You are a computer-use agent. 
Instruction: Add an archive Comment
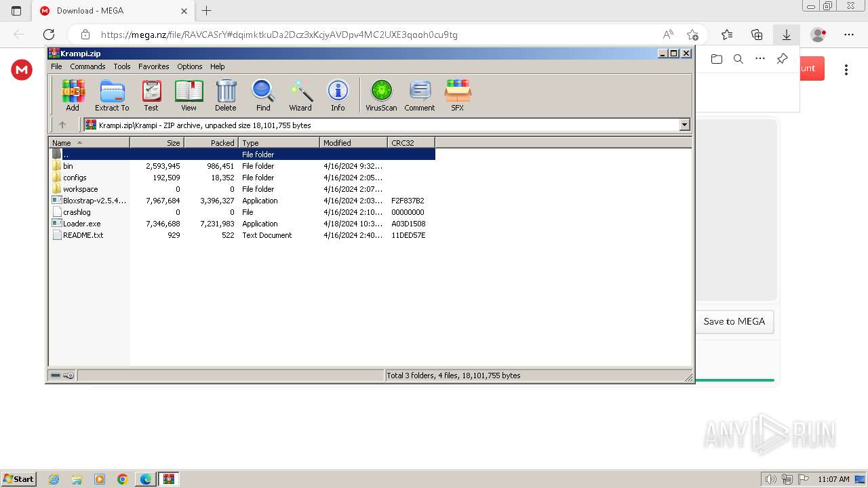tap(420, 95)
